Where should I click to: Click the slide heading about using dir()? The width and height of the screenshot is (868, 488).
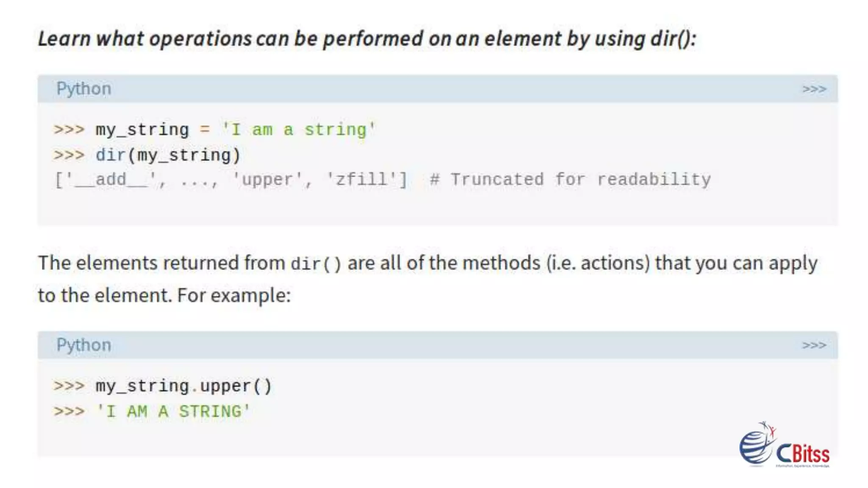click(367, 39)
